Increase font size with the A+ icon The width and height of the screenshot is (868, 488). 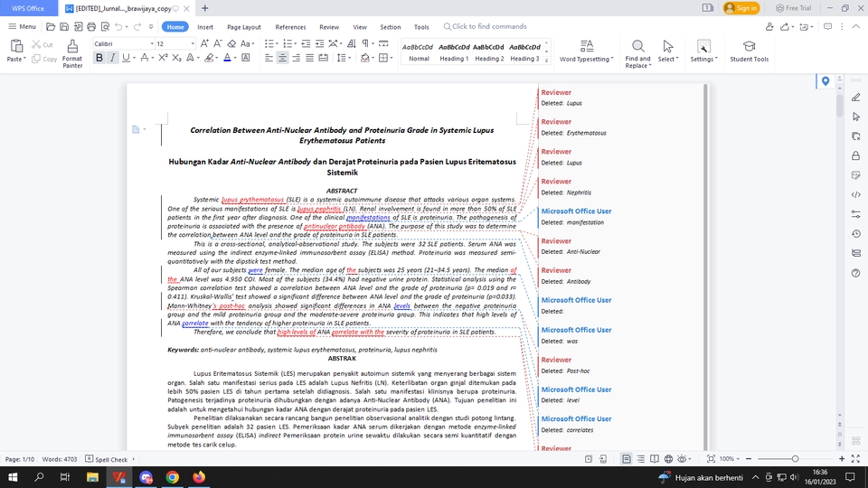point(204,43)
